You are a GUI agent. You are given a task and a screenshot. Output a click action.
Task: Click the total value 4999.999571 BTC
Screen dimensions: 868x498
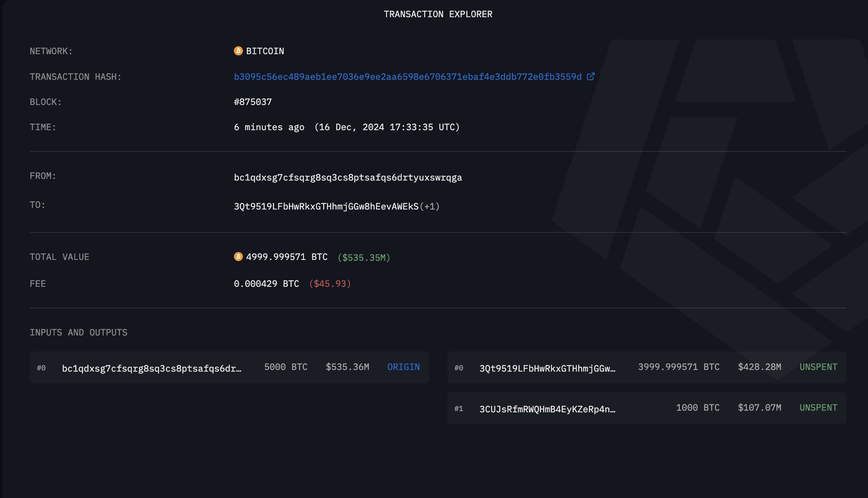(x=287, y=257)
